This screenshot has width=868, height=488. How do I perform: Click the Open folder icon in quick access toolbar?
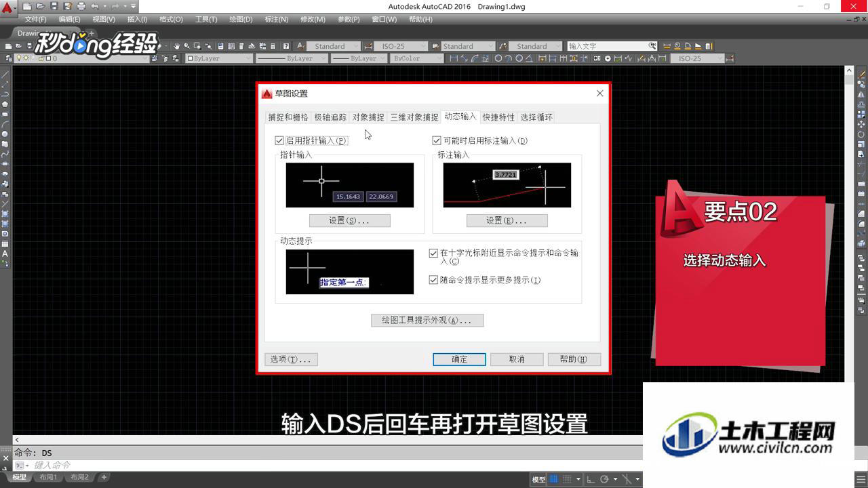41,6
